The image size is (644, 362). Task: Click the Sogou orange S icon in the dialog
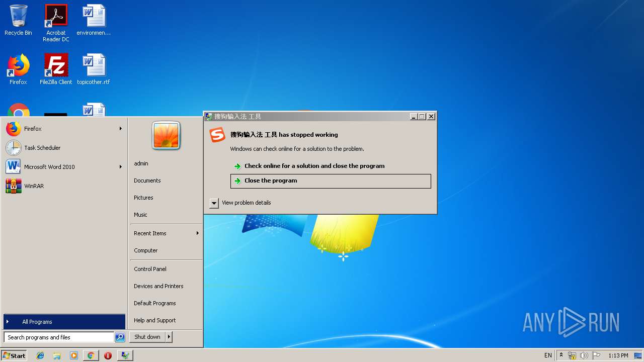point(217,135)
